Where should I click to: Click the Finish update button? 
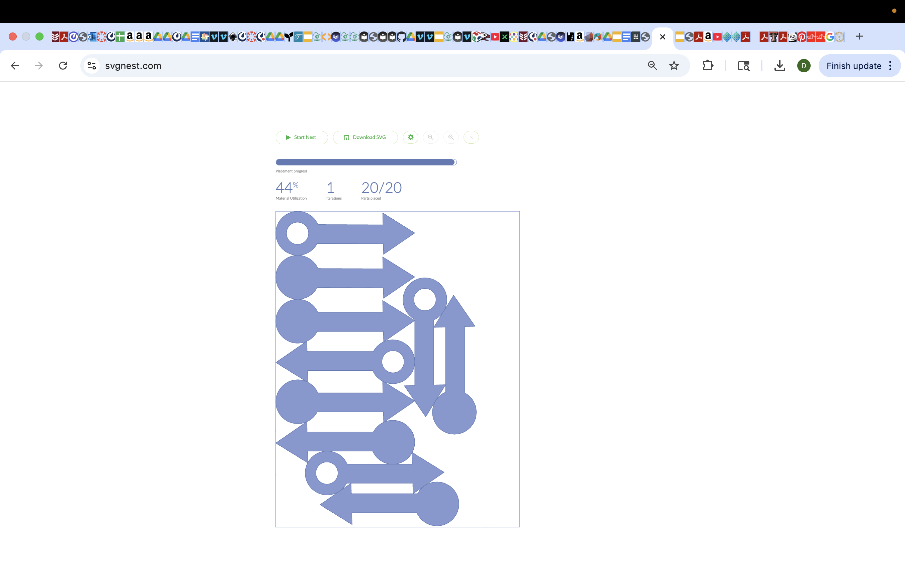[854, 66]
